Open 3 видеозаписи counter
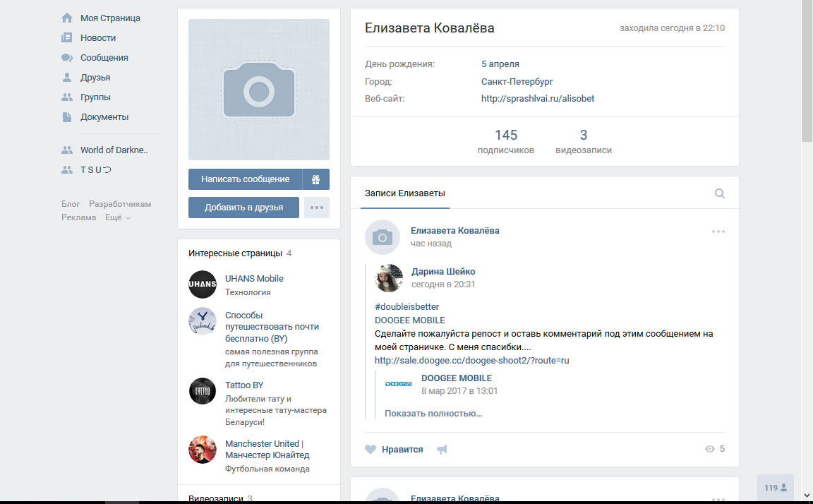This screenshot has height=504, width=813. coord(584,142)
